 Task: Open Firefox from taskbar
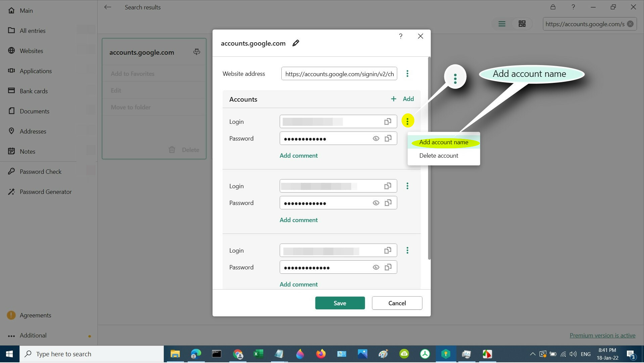tap(321, 354)
